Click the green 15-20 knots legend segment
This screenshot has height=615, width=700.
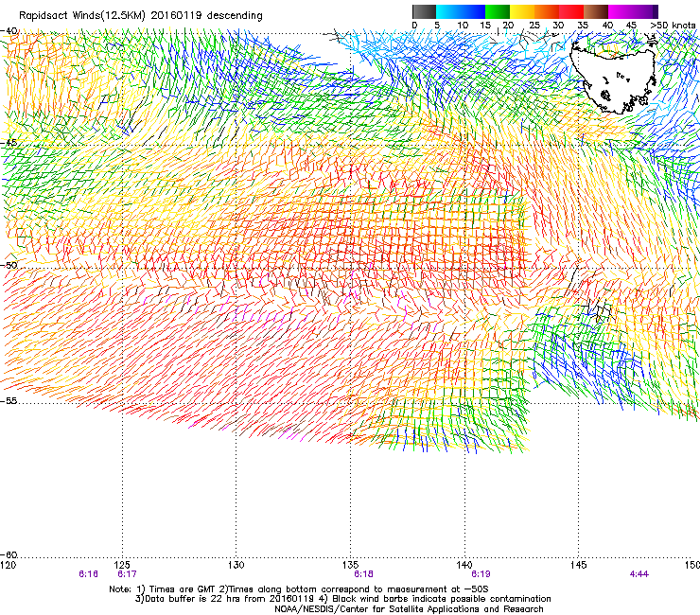498,11
